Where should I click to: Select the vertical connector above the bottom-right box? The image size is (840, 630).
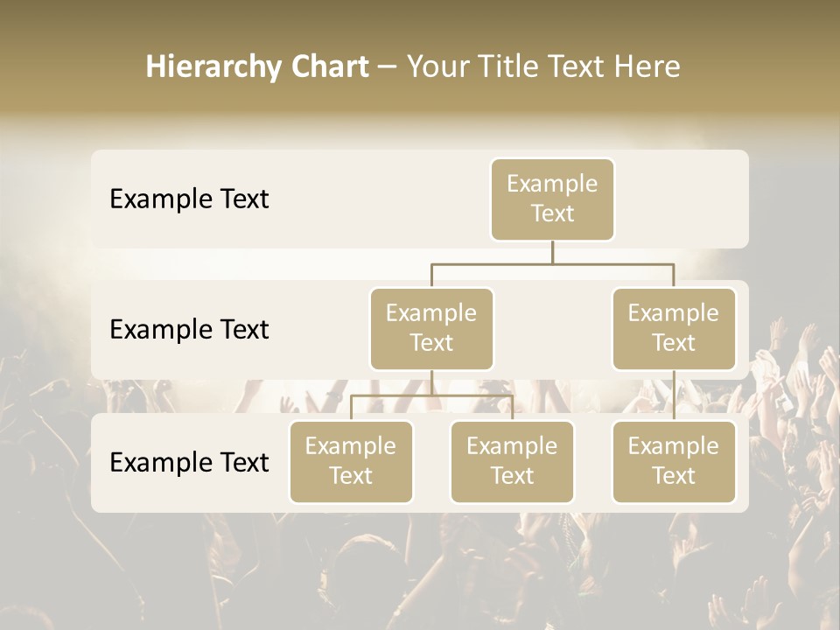[674, 395]
